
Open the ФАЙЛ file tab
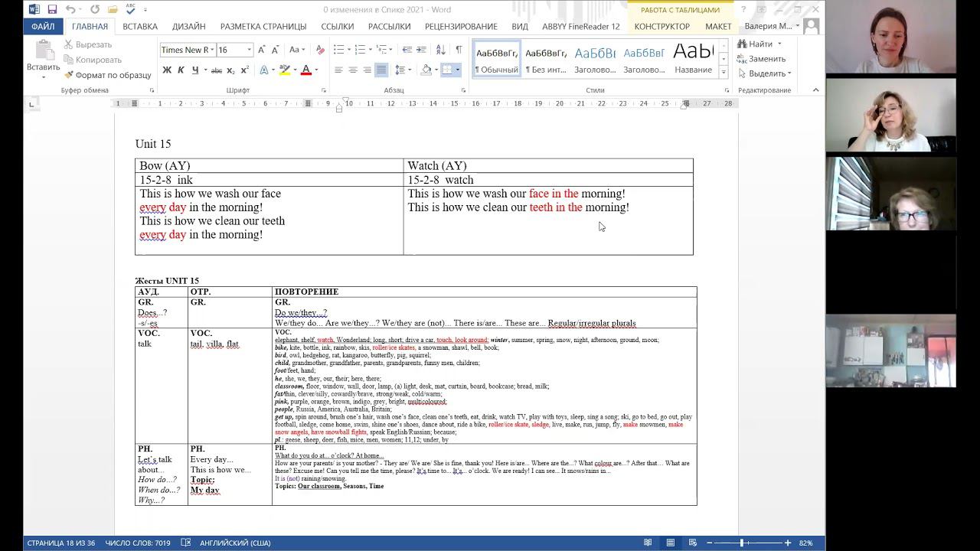(x=43, y=26)
